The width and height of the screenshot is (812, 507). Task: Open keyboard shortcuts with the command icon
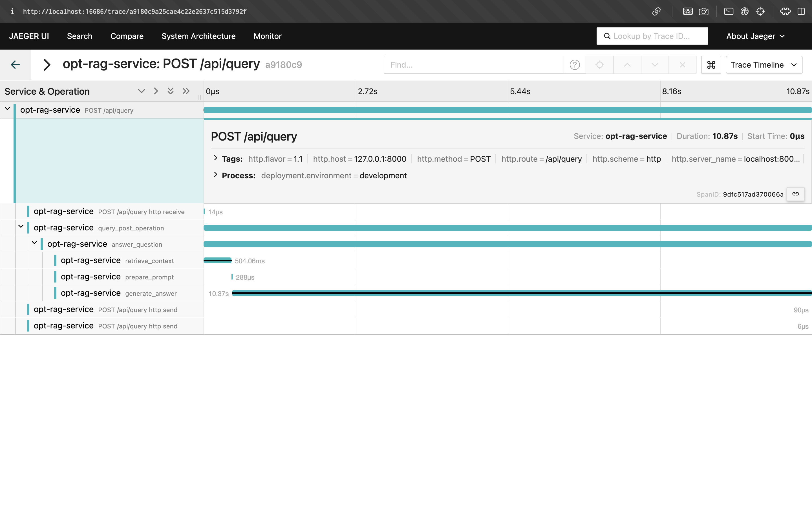(711, 65)
